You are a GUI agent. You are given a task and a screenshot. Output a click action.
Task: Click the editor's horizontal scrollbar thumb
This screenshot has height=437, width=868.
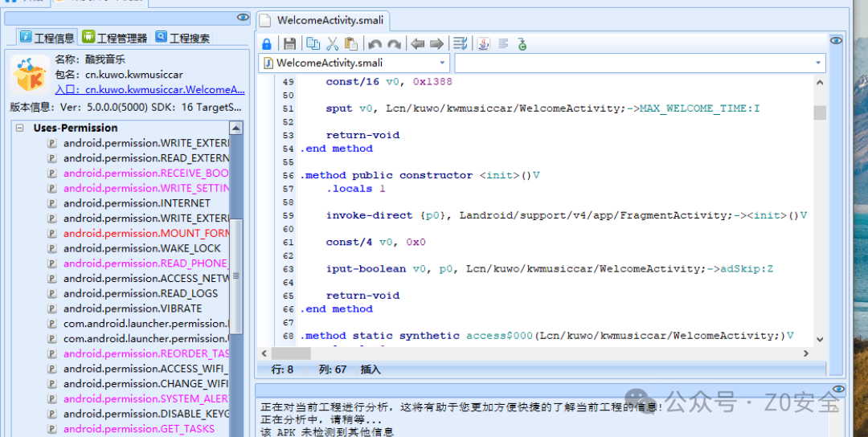point(291,353)
